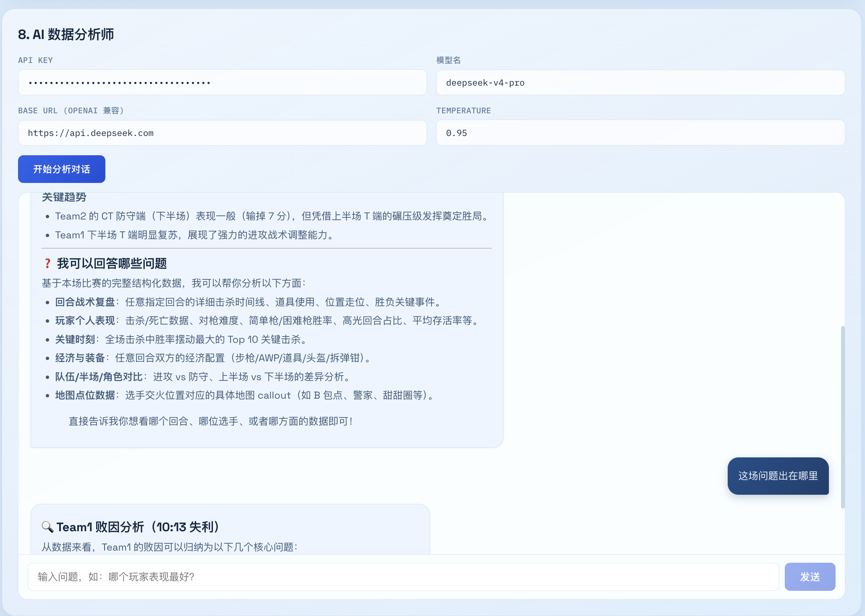Click the API KEY label
The image size is (865, 616).
tap(35, 60)
